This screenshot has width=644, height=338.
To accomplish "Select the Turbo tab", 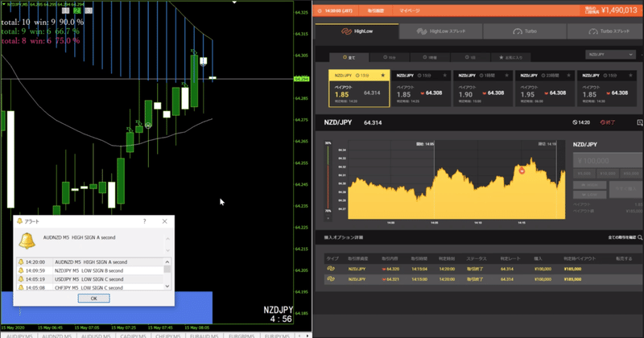I will (525, 31).
